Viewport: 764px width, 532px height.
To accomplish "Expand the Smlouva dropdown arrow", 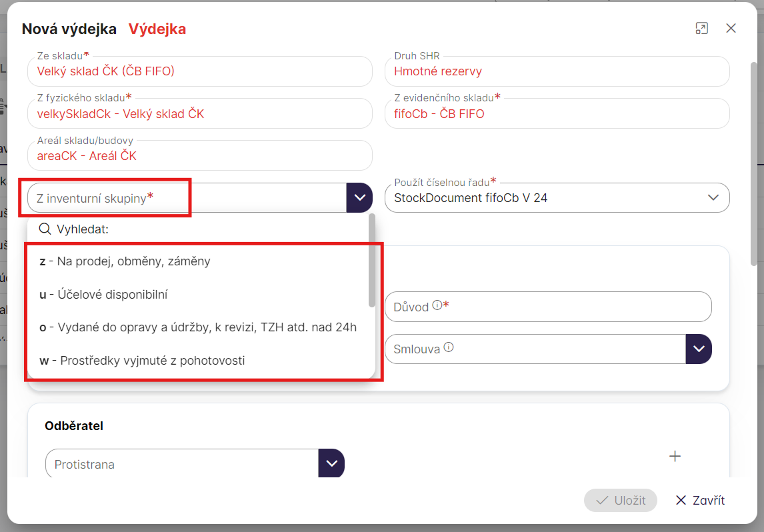I will click(698, 349).
